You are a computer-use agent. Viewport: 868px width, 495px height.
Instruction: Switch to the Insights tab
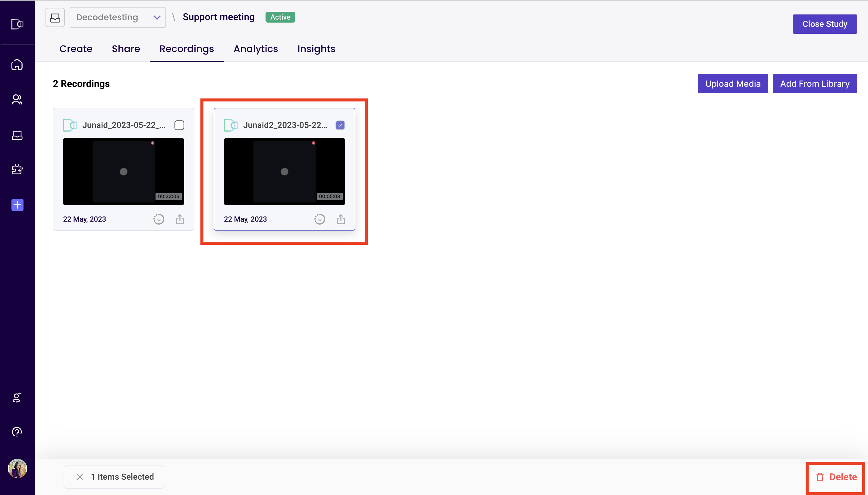[x=316, y=49]
